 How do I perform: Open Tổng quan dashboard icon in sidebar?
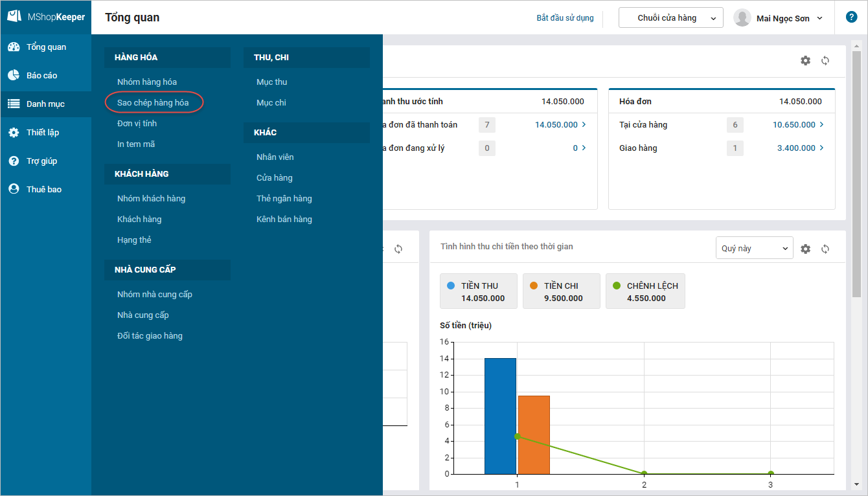[x=14, y=47]
